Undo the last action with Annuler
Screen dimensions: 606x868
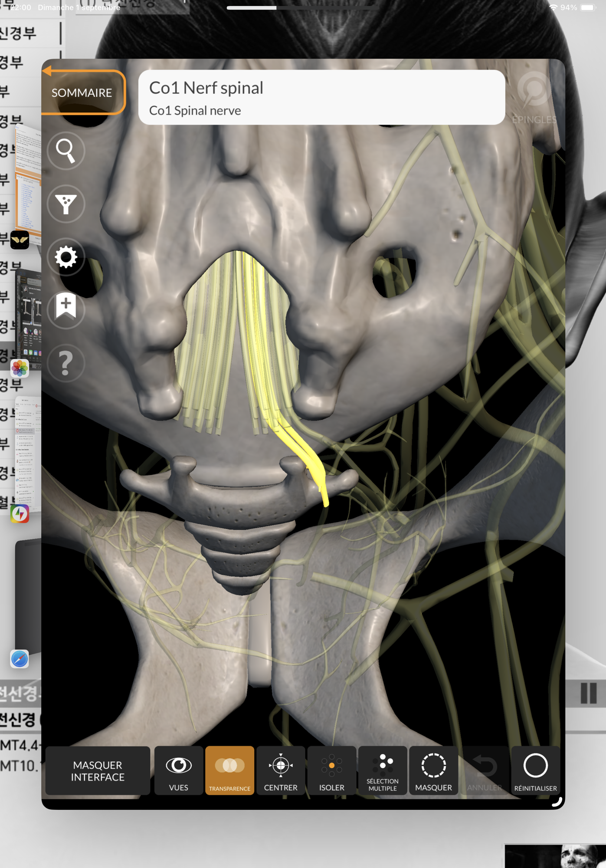click(x=484, y=771)
